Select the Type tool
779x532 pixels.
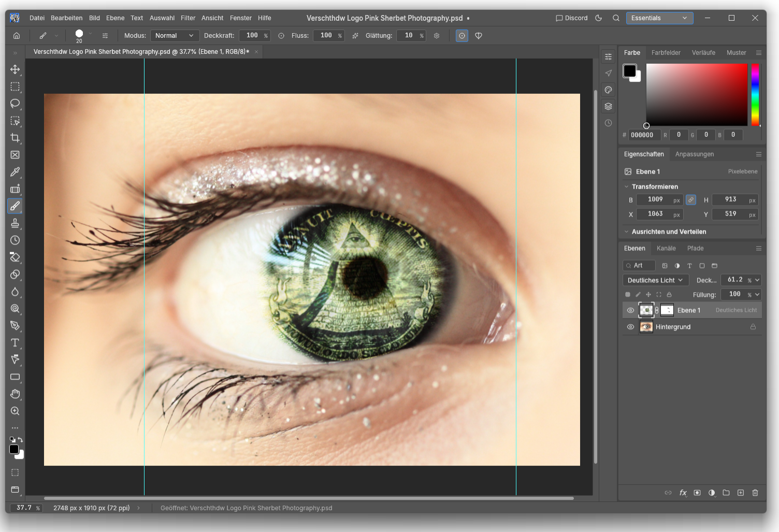(15, 343)
